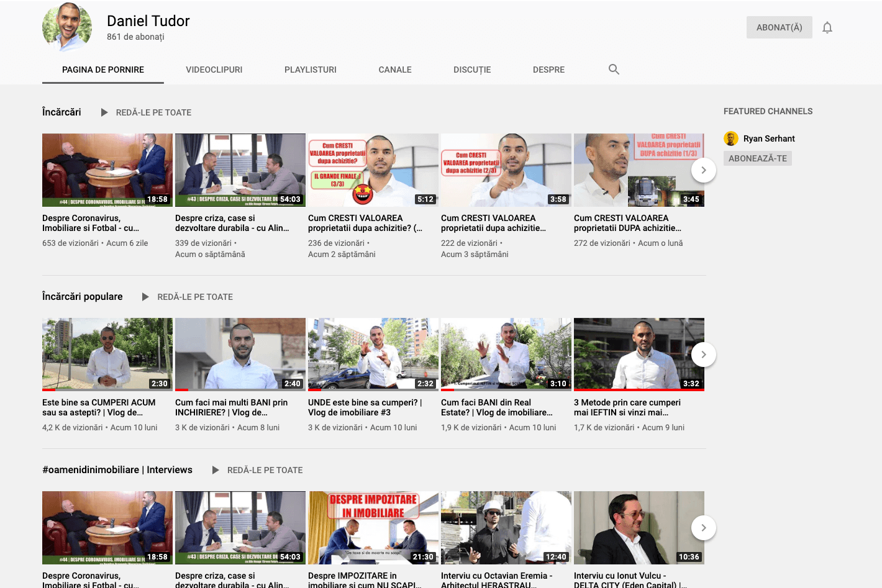The height and width of the screenshot is (588, 882).
Task: Open Despre Coronavirus video thumbnail in Încărcări
Action: click(x=107, y=170)
